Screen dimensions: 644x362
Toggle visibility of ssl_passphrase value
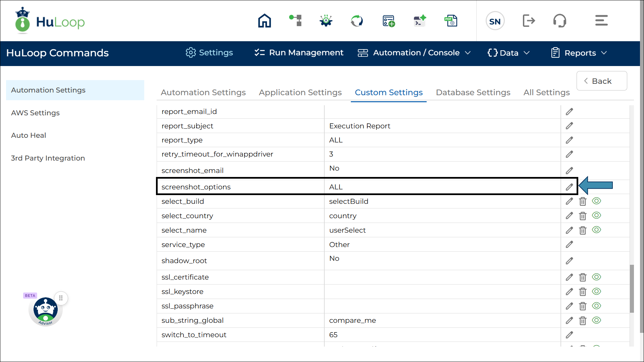pos(596,306)
